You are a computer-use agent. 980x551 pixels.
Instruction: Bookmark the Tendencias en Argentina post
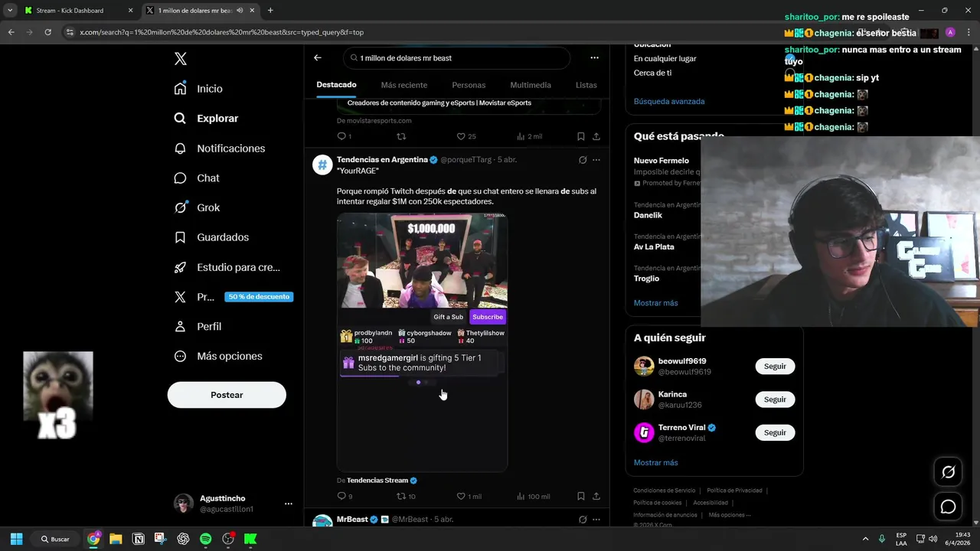click(x=581, y=496)
